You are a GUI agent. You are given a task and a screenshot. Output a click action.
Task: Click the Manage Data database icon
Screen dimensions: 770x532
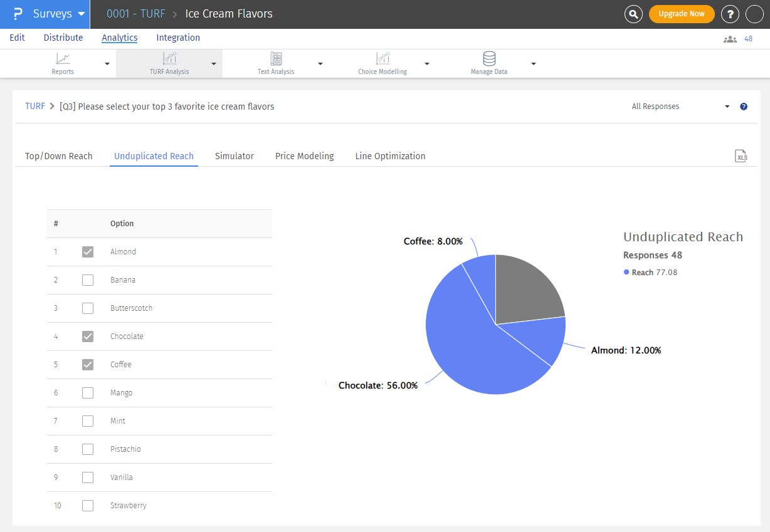coord(489,59)
